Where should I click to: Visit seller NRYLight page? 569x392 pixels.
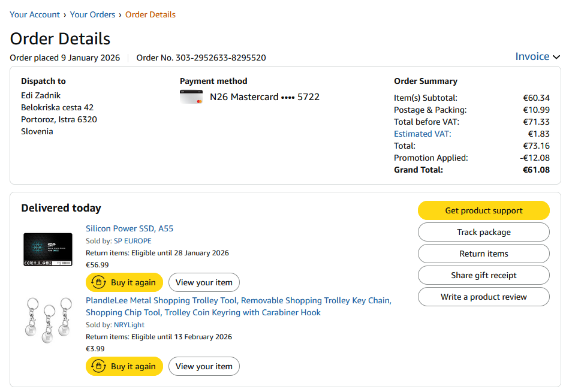coord(129,325)
